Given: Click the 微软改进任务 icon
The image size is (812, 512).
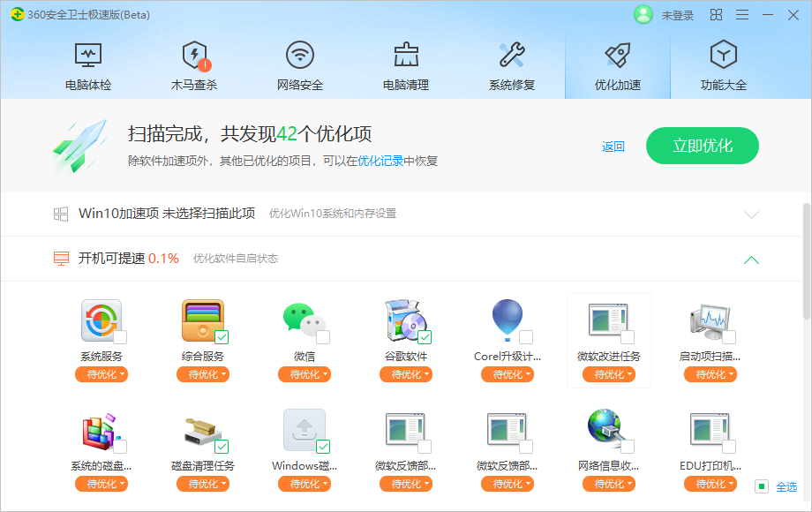Looking at the screenshot, I should pos(608,320).
